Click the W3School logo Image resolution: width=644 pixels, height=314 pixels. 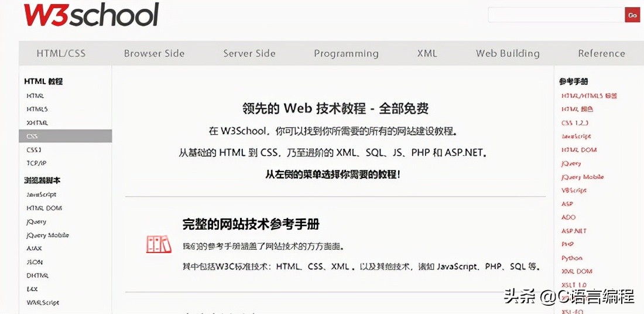click(x=91, y=15)
